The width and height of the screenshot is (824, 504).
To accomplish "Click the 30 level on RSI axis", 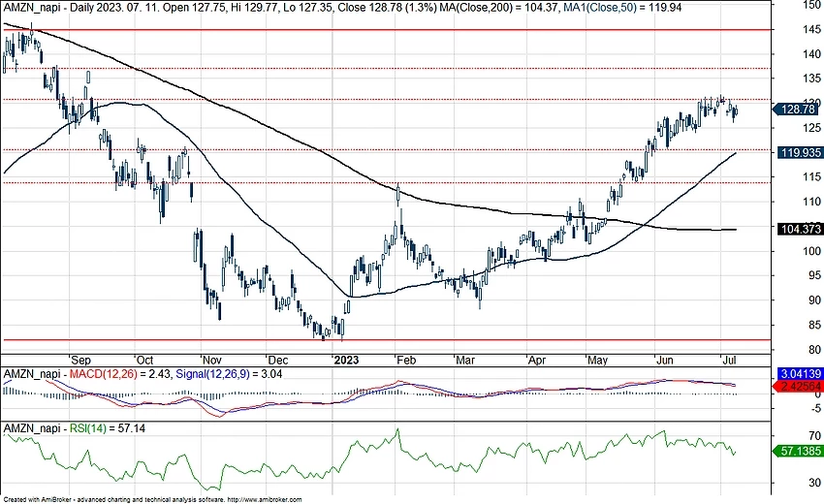I will tap(814, 483).
